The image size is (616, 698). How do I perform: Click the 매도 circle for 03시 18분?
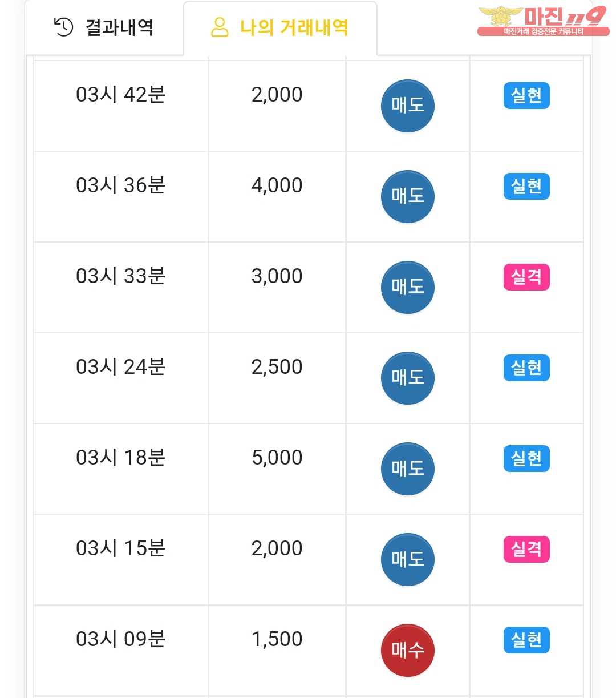click(407, 469)
